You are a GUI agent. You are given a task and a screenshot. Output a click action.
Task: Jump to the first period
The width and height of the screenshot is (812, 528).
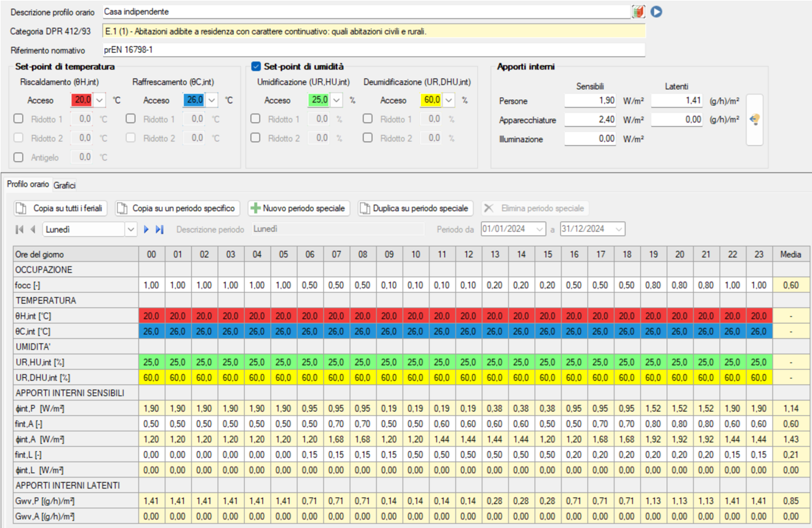[20, 229]
